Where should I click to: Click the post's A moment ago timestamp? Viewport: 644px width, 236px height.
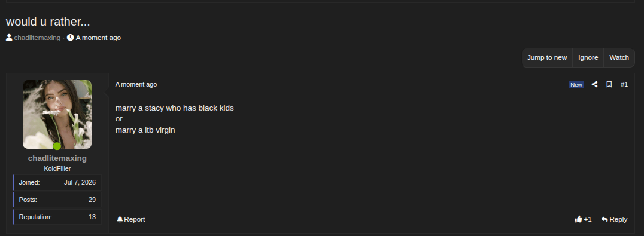coord(136,84)
